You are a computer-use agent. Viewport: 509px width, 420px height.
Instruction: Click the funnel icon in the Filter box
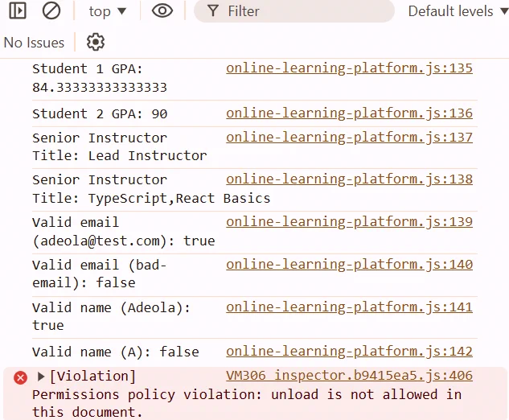click(212, 11)
